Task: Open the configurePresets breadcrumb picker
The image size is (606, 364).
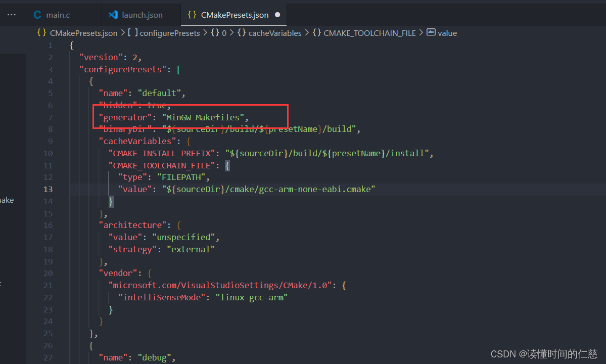Action: (169, 33)
